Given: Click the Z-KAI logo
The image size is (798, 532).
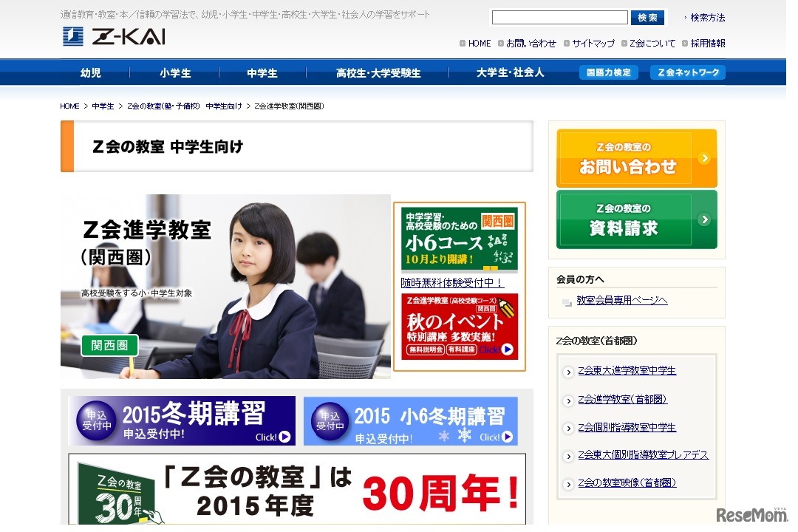Looking at the screenshot, I should (x=114, y=37).
